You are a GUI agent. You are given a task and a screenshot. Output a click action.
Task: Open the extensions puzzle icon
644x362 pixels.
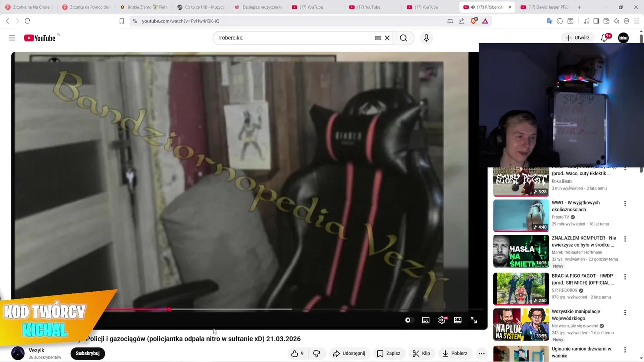(x=560, y=21)
